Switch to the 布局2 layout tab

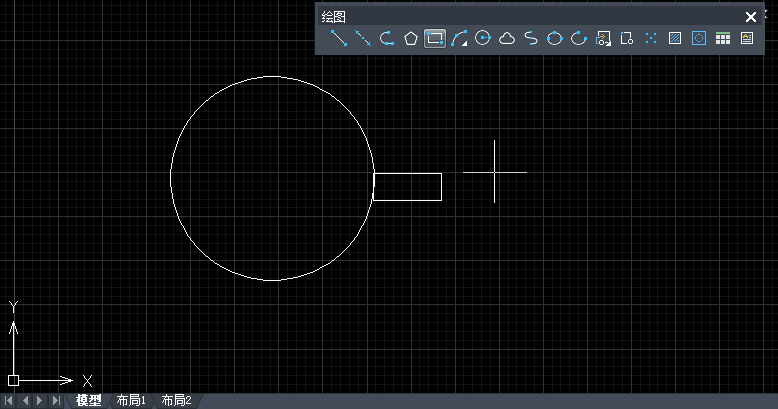176,401
